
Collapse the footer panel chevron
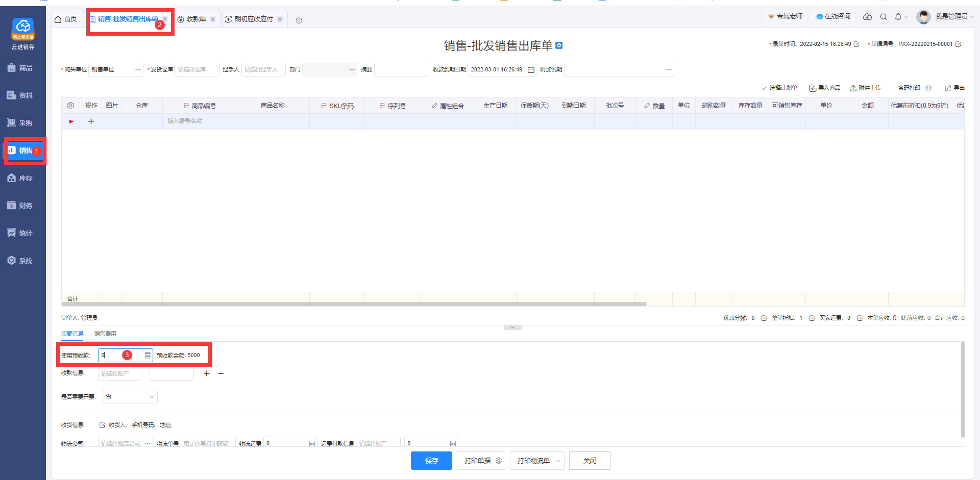click(x=512, y=327)
